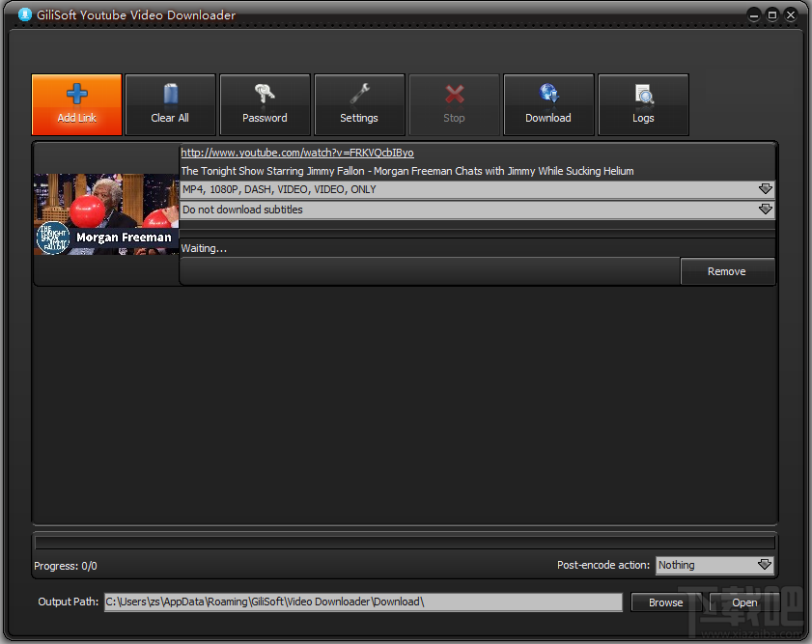Change the Post-encode action dropdown
The width and height of the screenshot is (812, 644).
[714, 565]
